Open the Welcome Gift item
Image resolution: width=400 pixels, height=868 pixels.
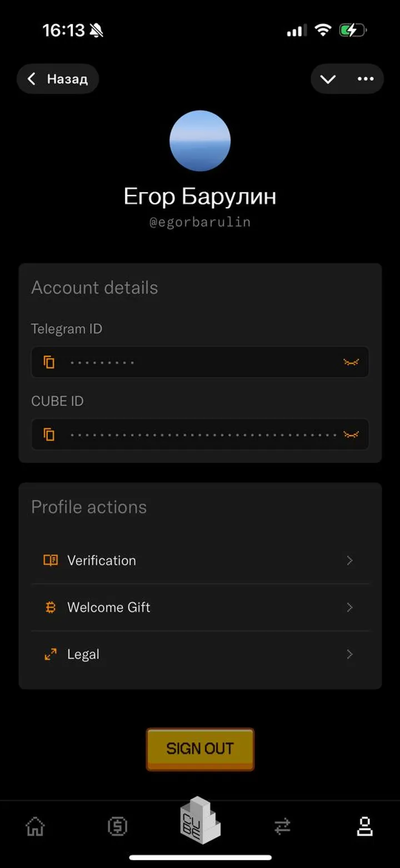[x=109, y=607]
